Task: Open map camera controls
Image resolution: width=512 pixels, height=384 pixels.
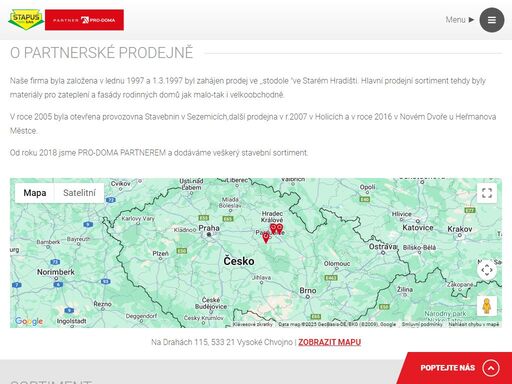Action: click(x=487, y=270)
